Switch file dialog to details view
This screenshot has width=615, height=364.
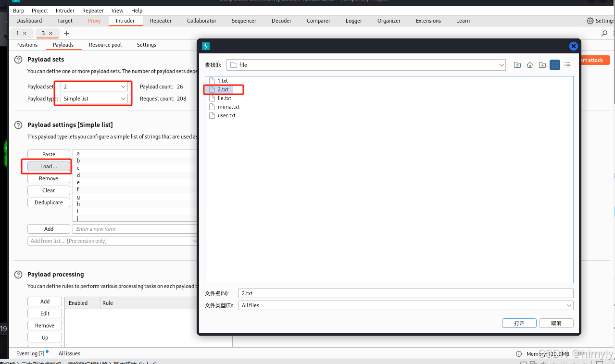tap(567, 65)
